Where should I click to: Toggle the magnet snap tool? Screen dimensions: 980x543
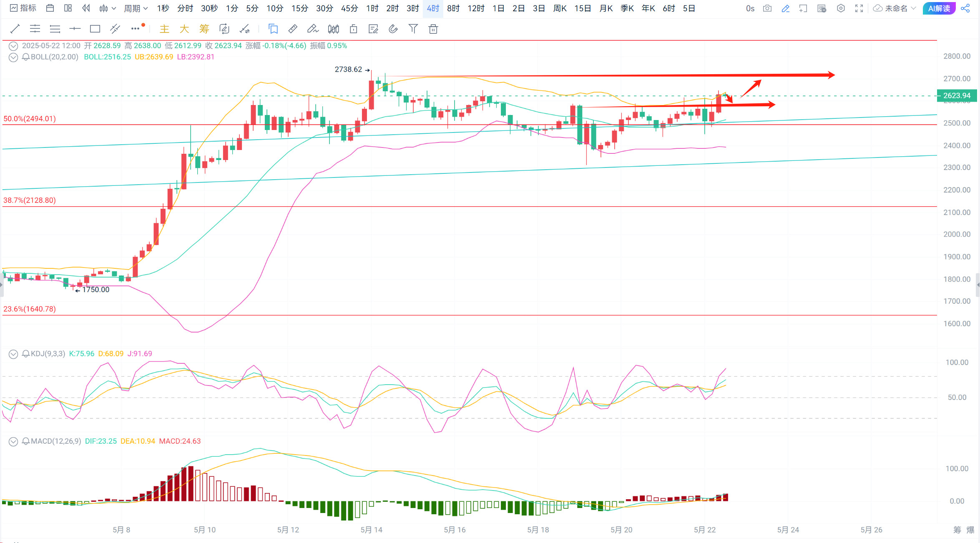[x=393, y=29]
